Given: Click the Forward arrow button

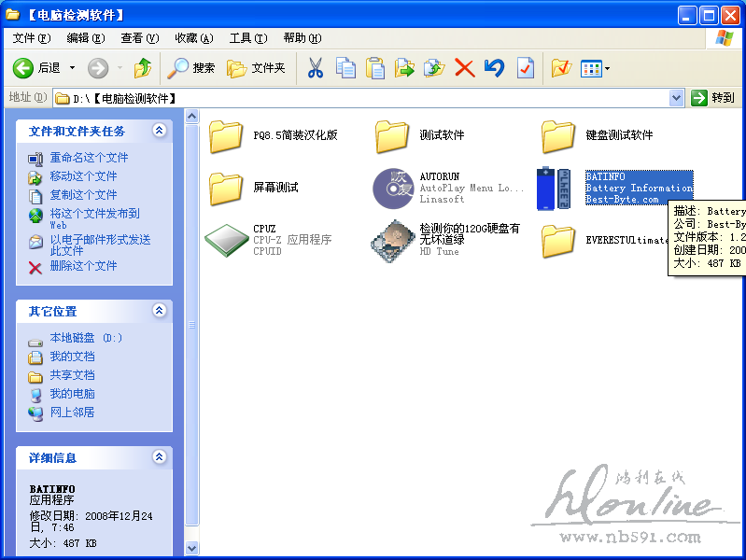Looking at the screenshot, I should pos(98,68).
